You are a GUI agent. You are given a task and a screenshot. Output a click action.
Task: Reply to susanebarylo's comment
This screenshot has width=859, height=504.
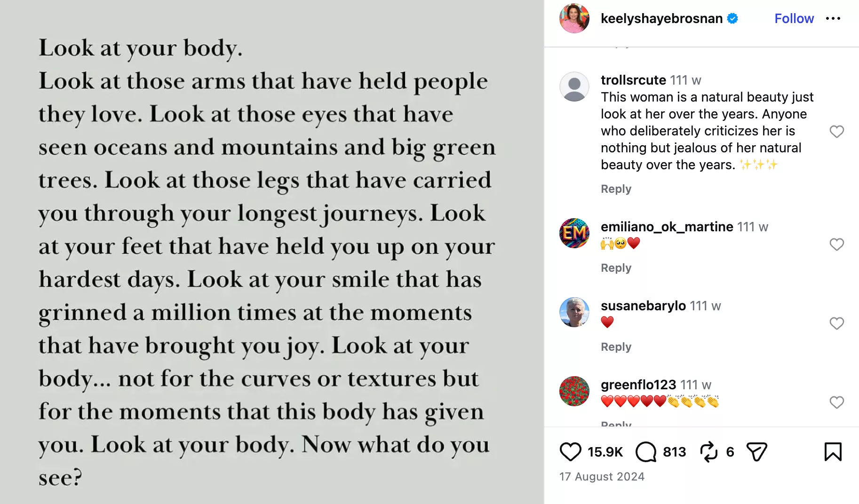coord(616,346)
